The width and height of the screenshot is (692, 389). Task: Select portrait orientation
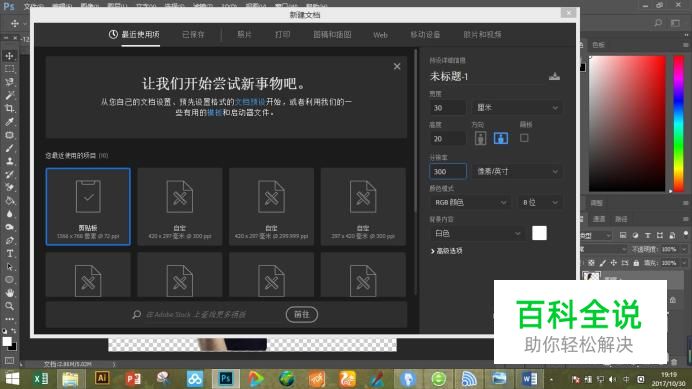tap(481, 138)
